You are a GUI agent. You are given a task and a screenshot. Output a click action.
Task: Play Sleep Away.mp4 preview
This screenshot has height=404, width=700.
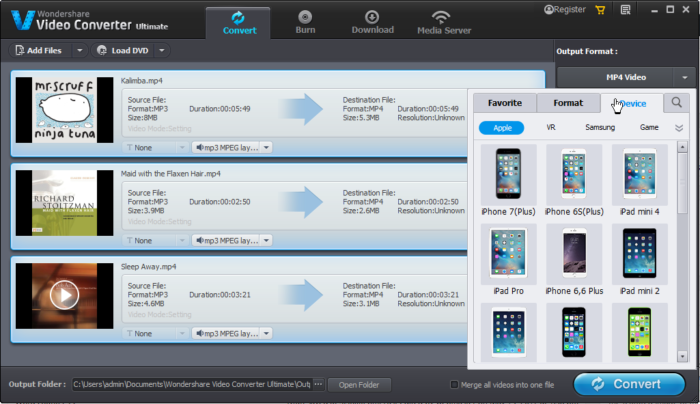pyautogui.click(x=64, y=295)
